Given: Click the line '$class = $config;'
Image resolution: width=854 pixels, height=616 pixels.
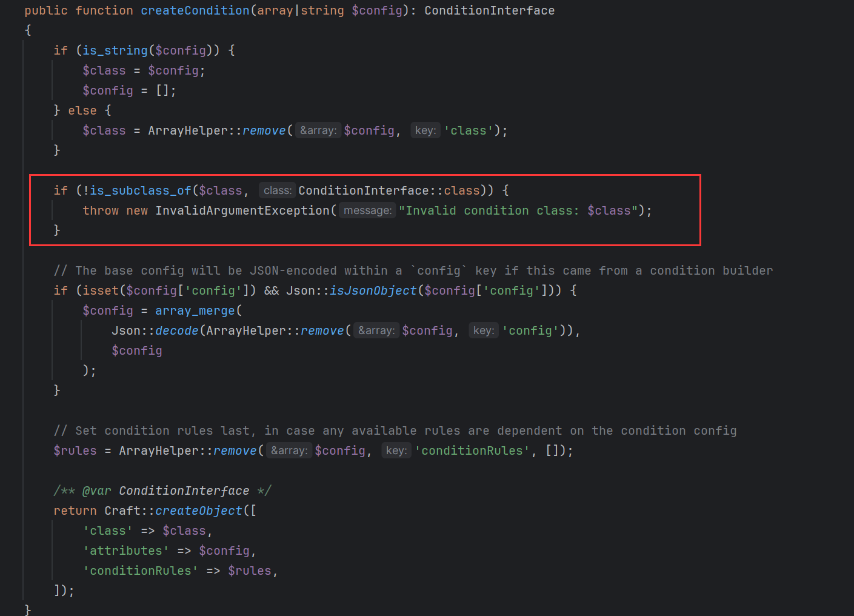Looking at the screenshot, I should point(144,70).
